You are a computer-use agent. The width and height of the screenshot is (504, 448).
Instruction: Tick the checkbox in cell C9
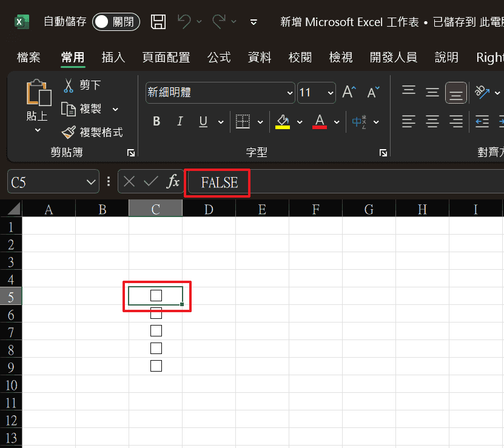(x=156, y=366)
